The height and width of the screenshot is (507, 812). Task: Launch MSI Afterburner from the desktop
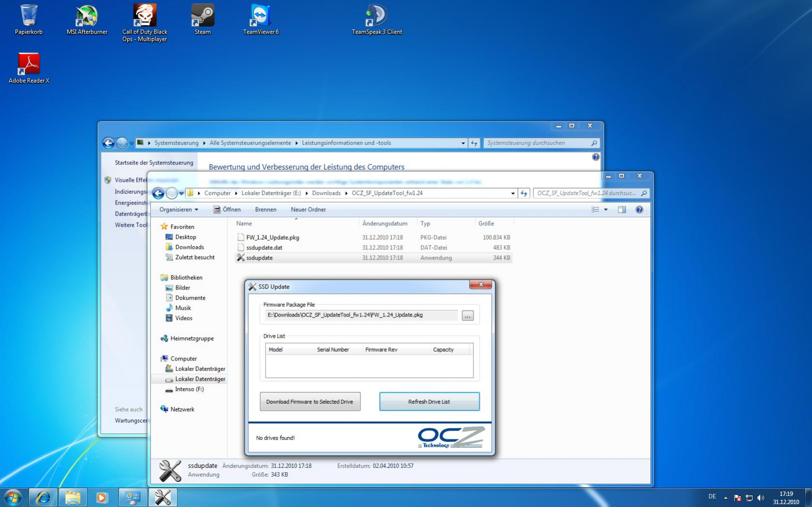pyautogui.click(x=87, y=20)
